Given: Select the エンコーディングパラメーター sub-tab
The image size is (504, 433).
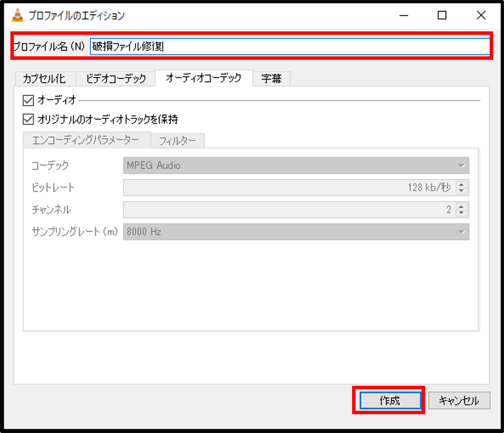Looking at the screenshot, I should (86, 140).
